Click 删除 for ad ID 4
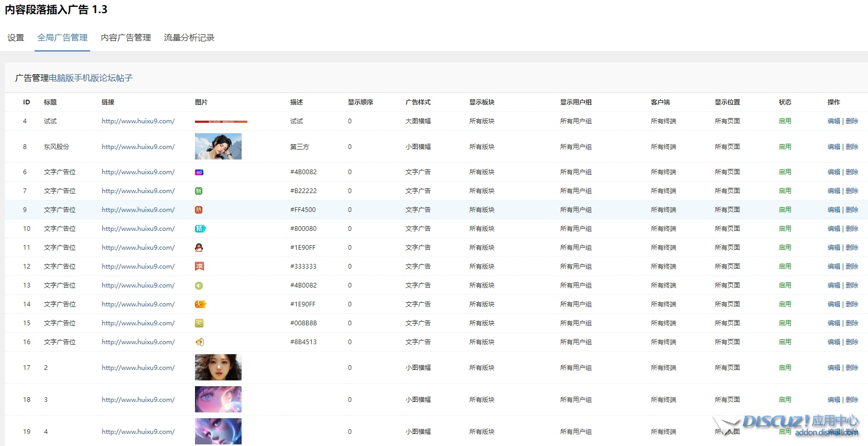Screen dimensions: 868x446 click(852, 121)
